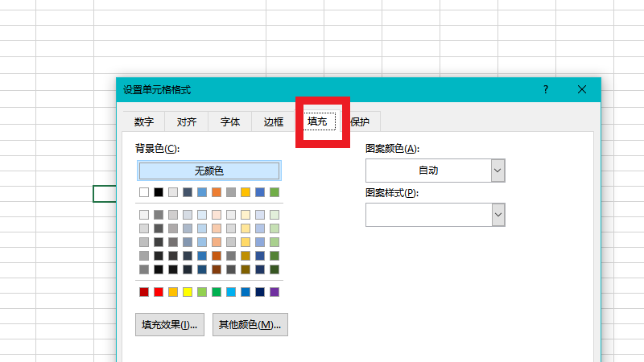Viewport: 644px width, 362px height.
Task: Click the 自动 pattern color field
Action: [428, 171]
